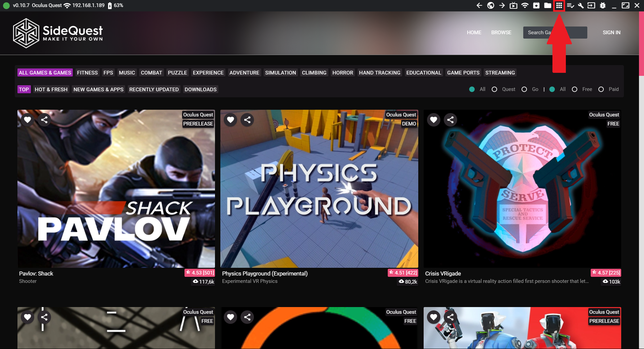Open Crisis VRigade game thumbnail
This screenshot has width=644, height=349.
click(x=522, y=189)
